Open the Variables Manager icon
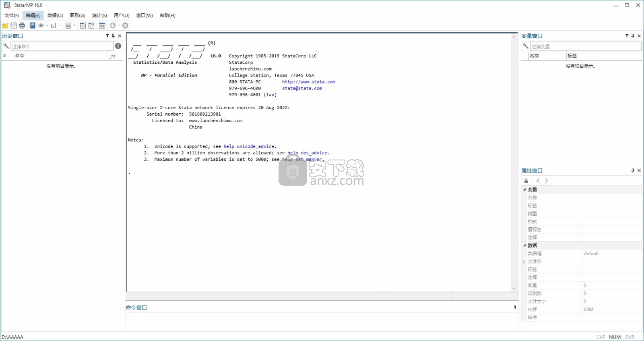Image resolution: width=644 pixels, height=341 pixels. (x=102, y=25)
